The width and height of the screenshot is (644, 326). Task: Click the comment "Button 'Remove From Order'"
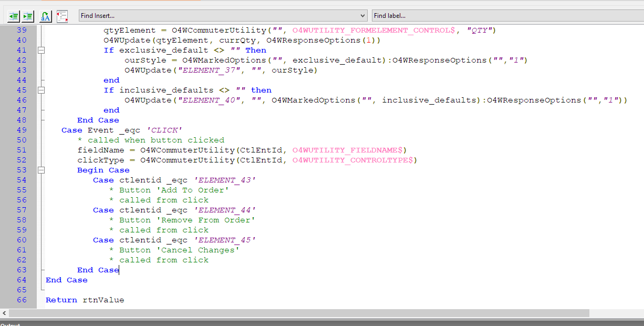pyautogui.click(x=187, y=220)
